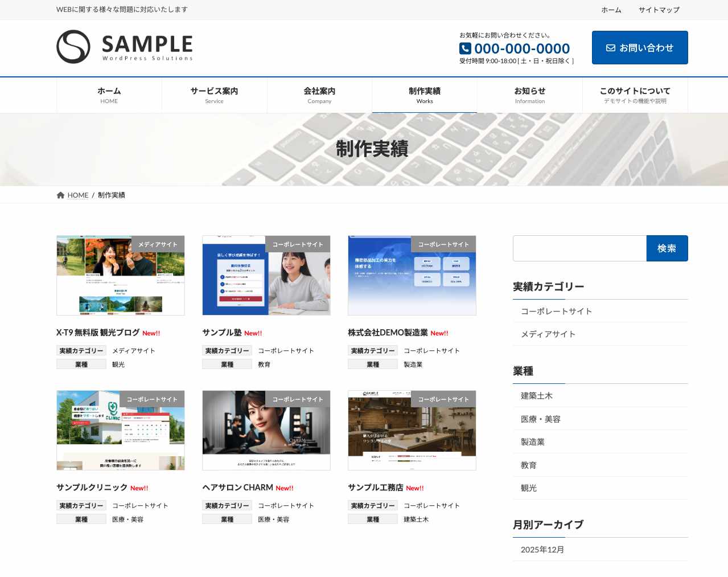Navigate to the 会社案内 tab

pyautogui.click(x=319, y=95)
